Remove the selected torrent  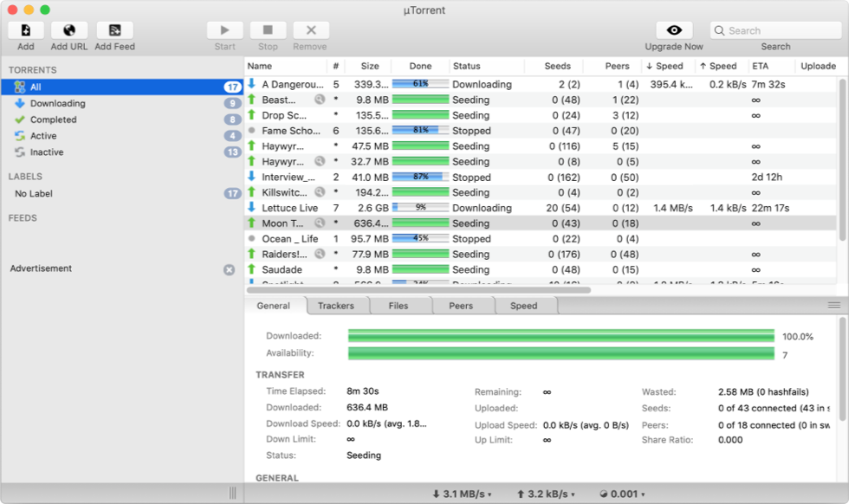pyautogui.click(x=309, y=29)
